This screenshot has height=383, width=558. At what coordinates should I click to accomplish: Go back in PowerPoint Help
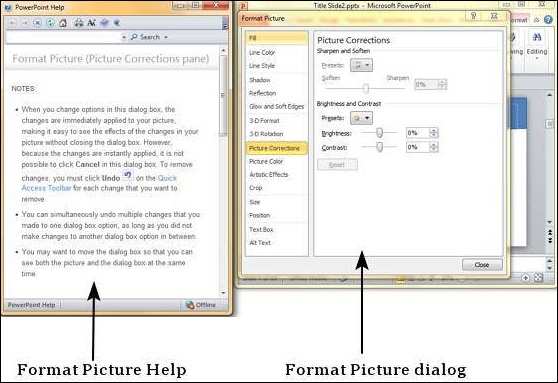[x=12, y=23]
